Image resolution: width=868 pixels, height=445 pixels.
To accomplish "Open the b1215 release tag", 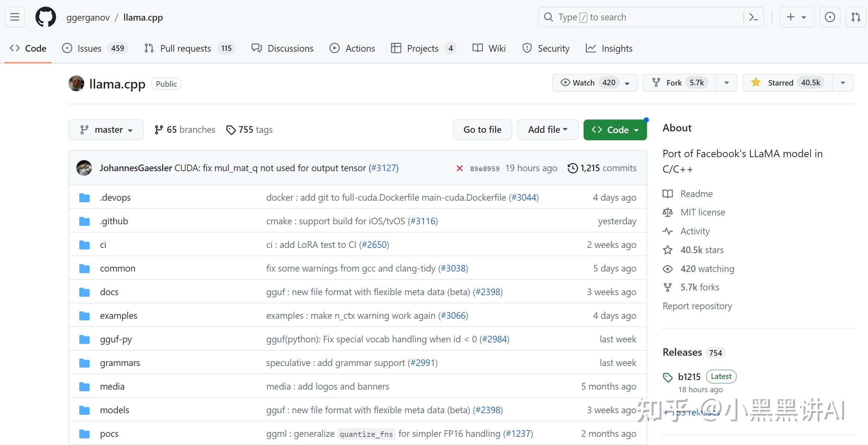I will [689, 377].
